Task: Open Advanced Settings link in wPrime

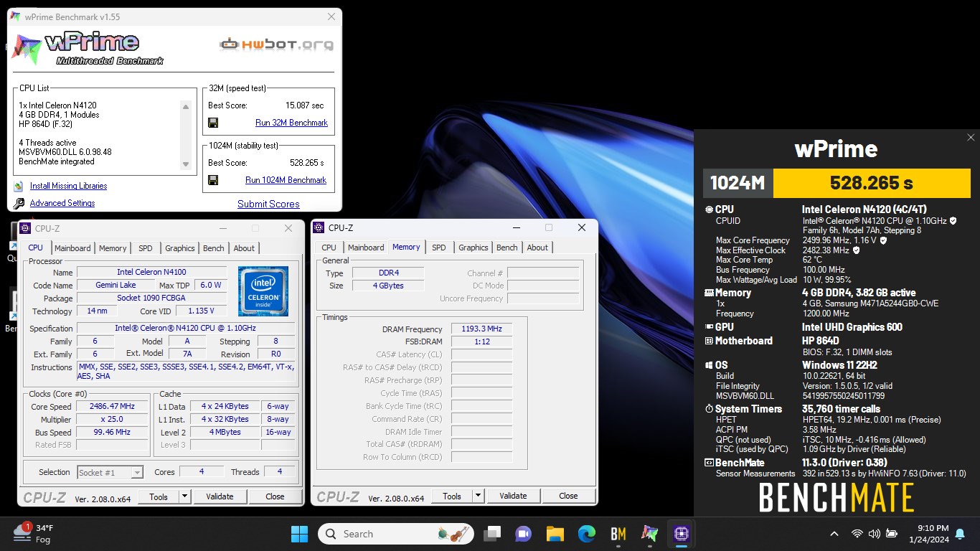Action: click(x=62, y=204)
